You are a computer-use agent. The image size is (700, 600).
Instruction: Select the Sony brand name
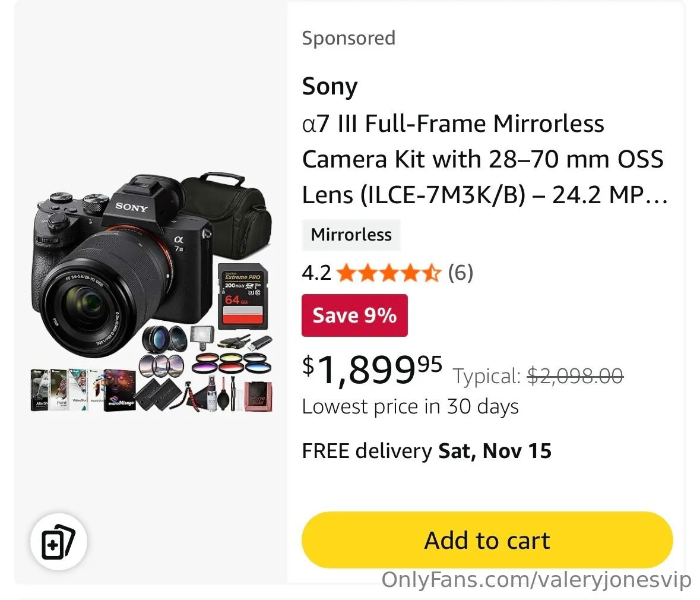(330, 87)
